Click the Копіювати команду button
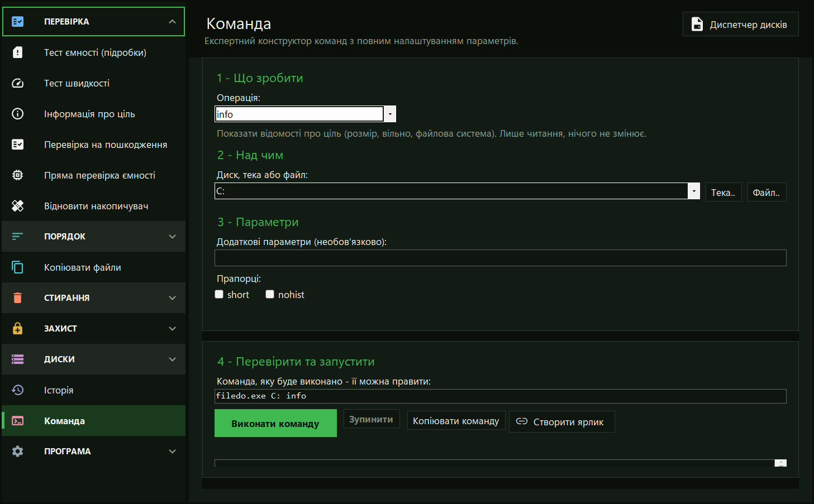The height and width of the screenshot is (504, 814). (456, 421)
